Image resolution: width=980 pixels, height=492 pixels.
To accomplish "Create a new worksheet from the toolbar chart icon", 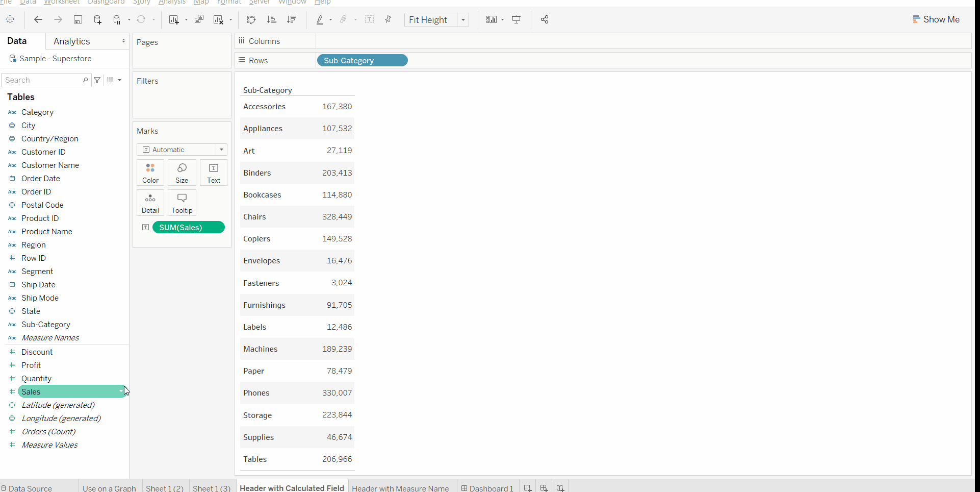I will 174,19.
